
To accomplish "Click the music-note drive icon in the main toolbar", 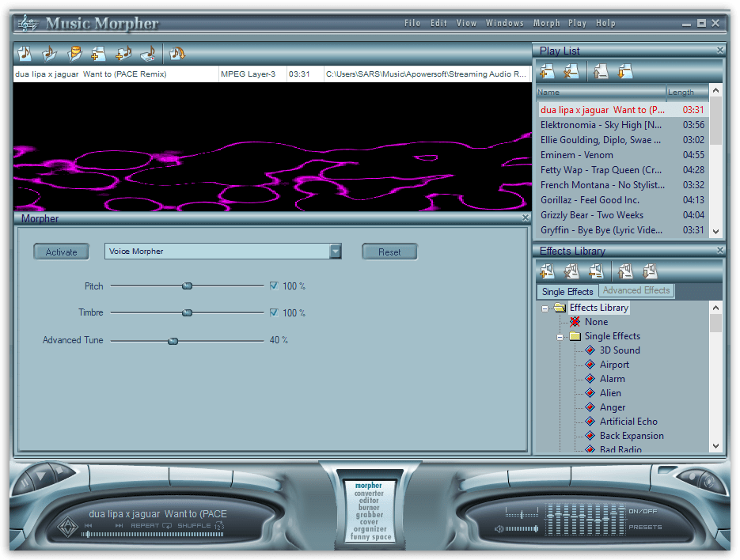I will click(x=148, y=54).
